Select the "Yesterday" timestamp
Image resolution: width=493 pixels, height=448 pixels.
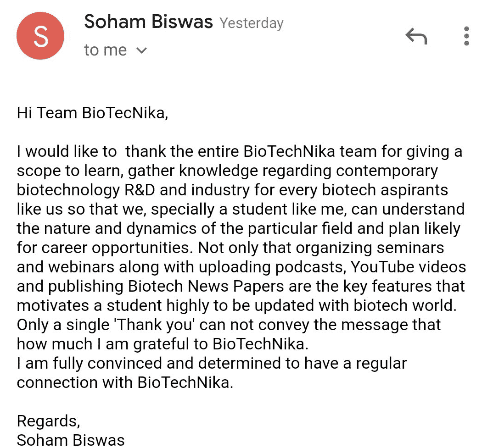(252, 23)
